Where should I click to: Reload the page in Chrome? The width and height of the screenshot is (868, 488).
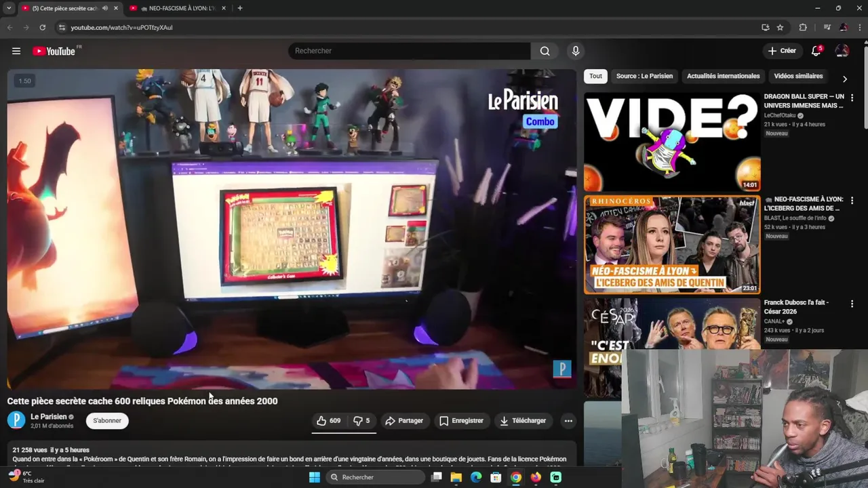42,27
